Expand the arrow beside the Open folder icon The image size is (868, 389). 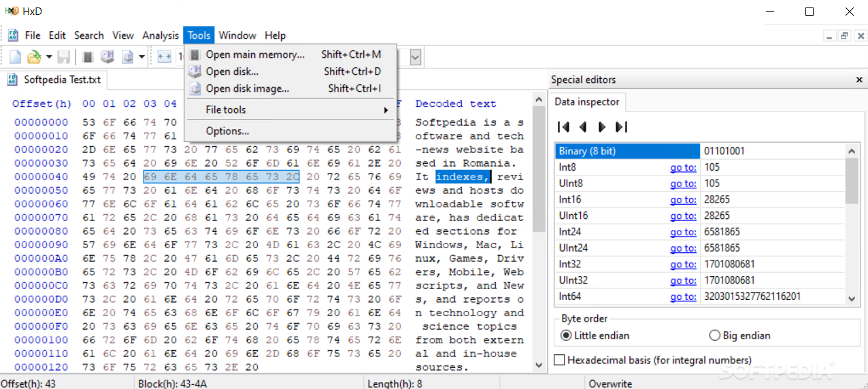pyautogui.click(x=48, y=57)
